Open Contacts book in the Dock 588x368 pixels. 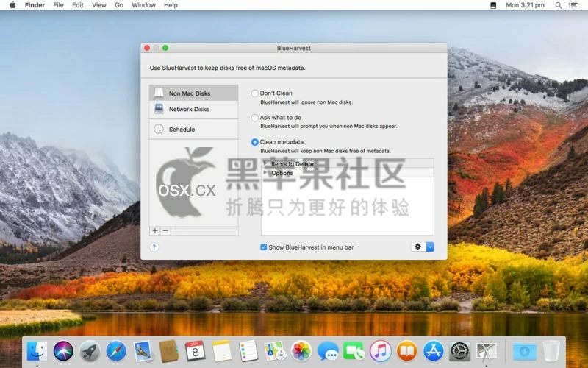[x=169, y=351]
